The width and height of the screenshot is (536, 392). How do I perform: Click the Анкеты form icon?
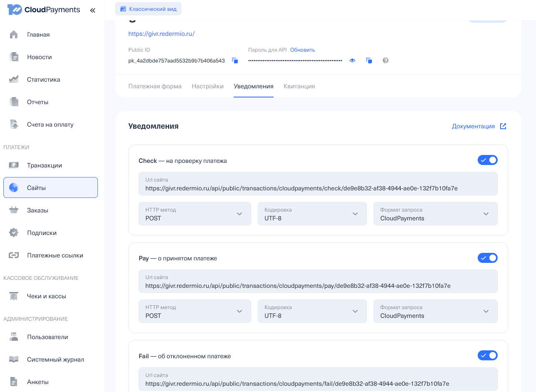click(14, 382)
